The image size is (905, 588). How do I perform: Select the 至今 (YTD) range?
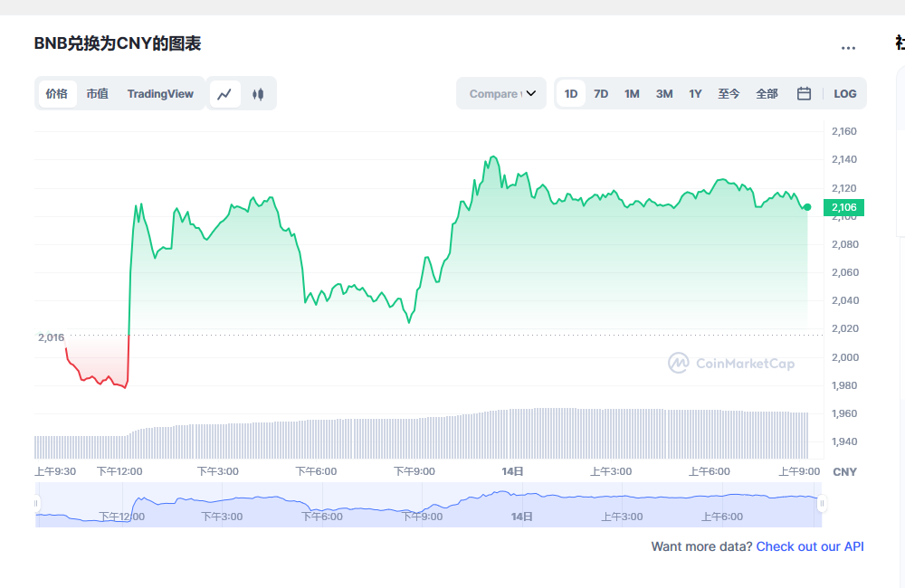[x=729, y=94]
